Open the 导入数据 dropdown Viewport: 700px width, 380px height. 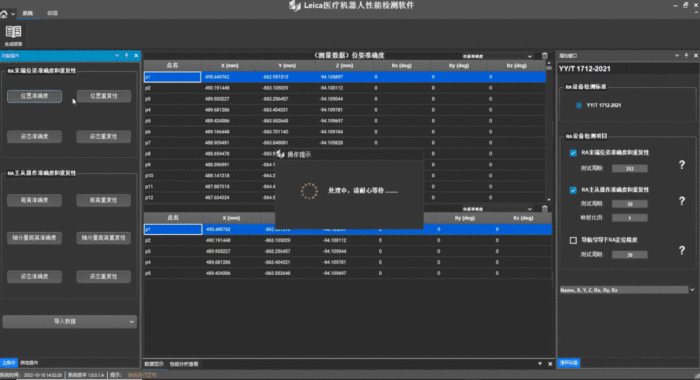69,322
